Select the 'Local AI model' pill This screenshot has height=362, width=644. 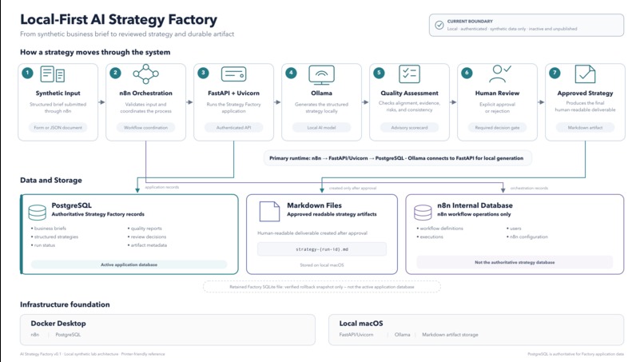pos(321,128)
